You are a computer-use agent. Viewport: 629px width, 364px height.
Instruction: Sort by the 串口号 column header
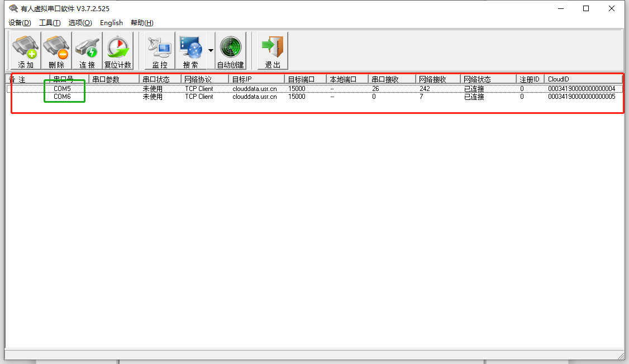coord(69,79)
